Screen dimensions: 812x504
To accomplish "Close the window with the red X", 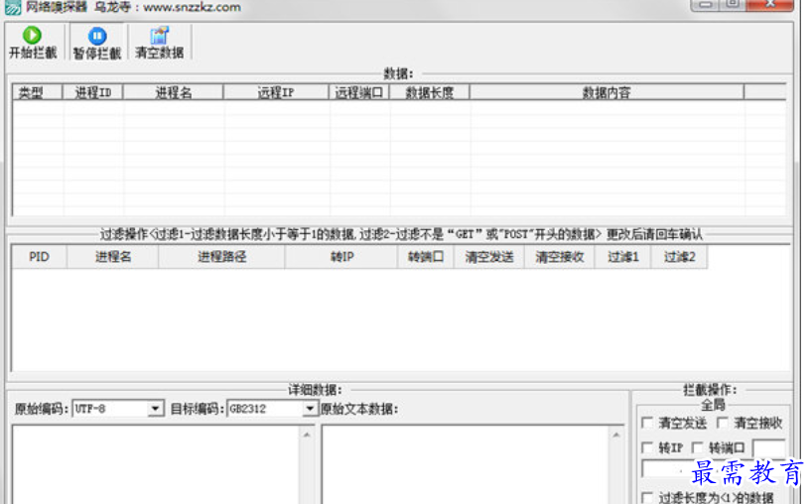I will 770,5.
